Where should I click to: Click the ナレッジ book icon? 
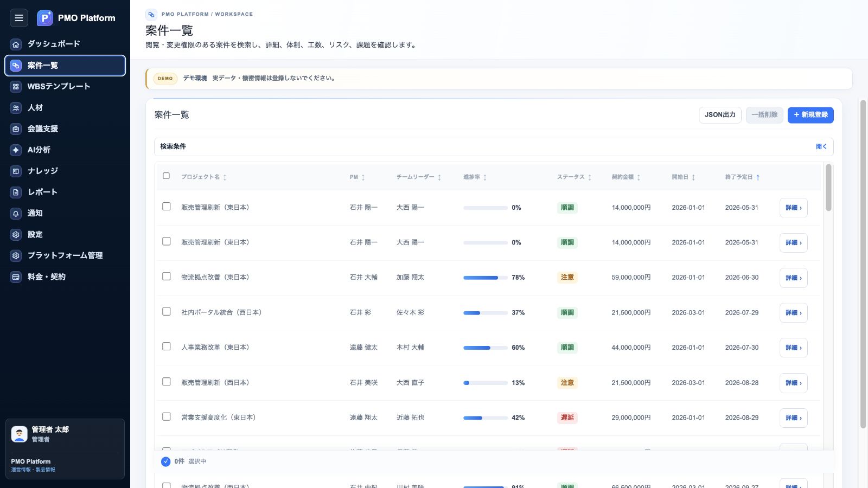click(16, 171)
